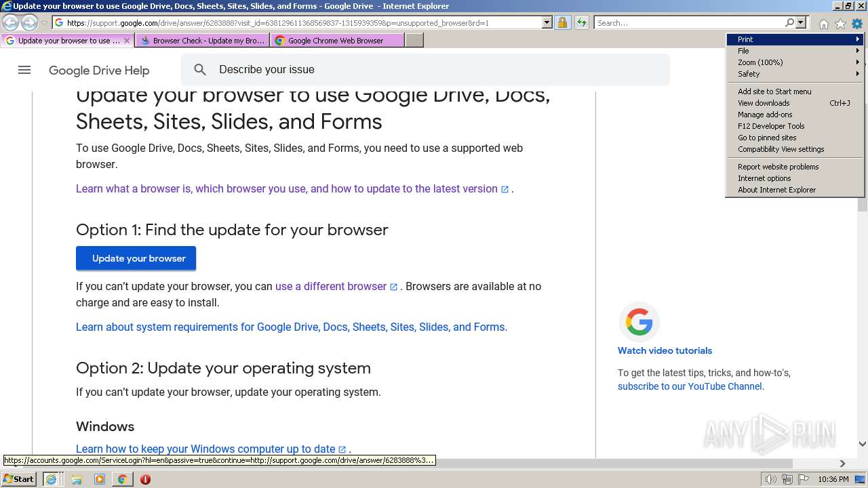Open the File submenu

pyautogui.click(x=795, y=51)
